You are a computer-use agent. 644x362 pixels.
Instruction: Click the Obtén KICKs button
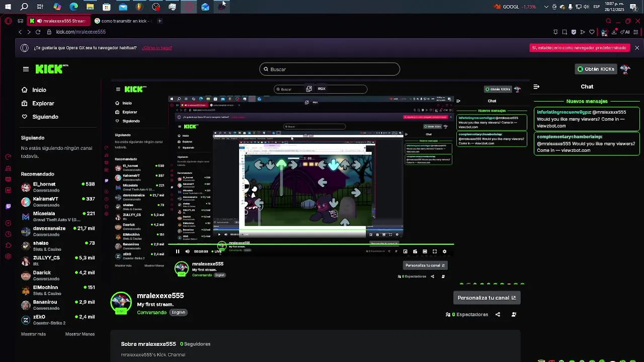(596, 69)
